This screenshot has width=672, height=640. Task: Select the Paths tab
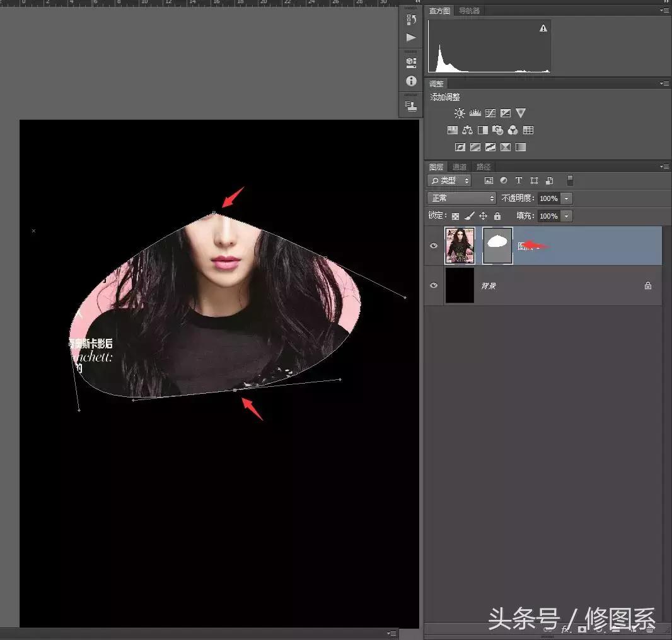tap(484, 167)
